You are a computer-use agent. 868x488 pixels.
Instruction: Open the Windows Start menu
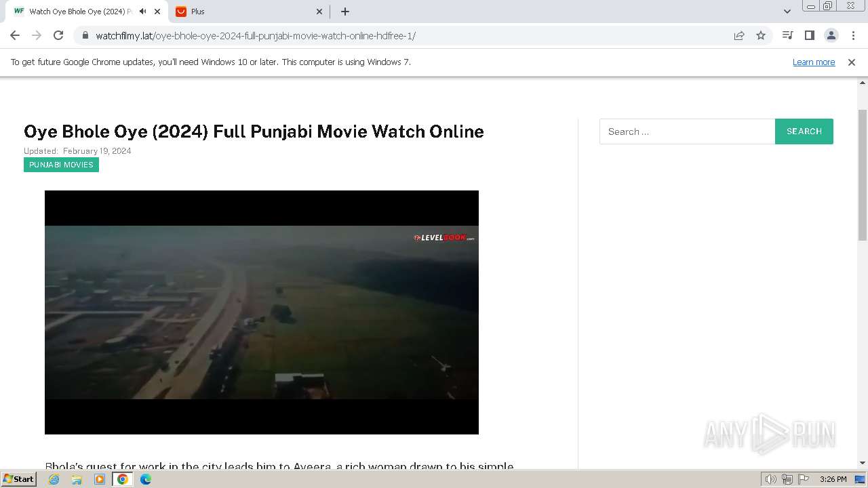pos(18,479)
